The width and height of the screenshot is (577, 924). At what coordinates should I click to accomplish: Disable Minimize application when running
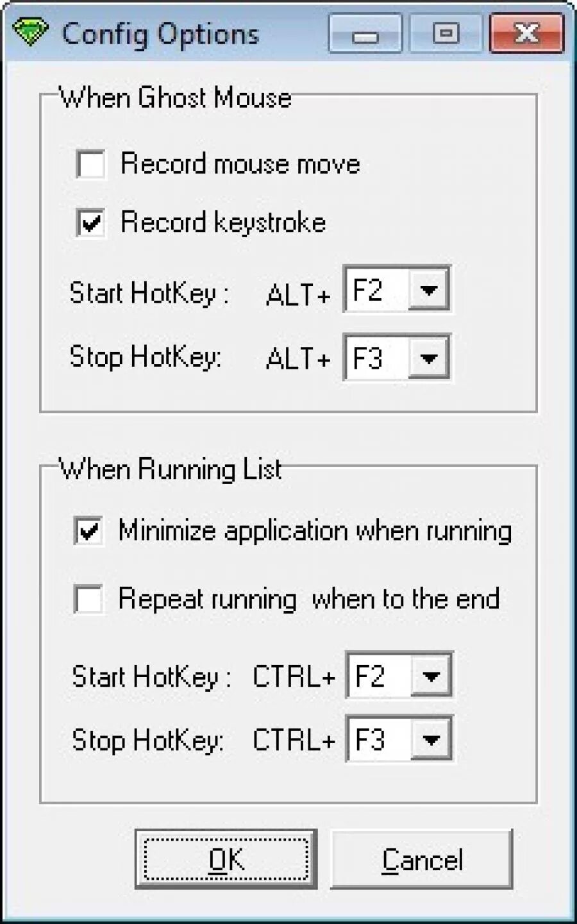[x=88, y=531]
